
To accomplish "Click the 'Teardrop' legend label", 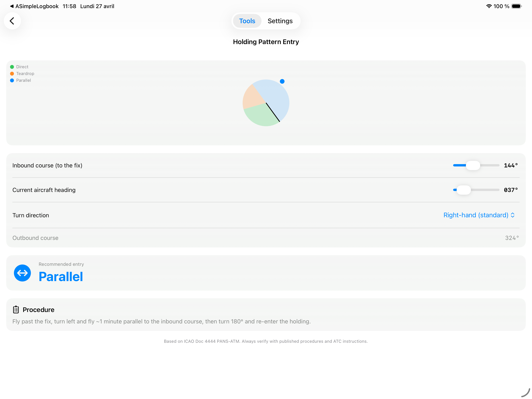I will pos(25,74).
